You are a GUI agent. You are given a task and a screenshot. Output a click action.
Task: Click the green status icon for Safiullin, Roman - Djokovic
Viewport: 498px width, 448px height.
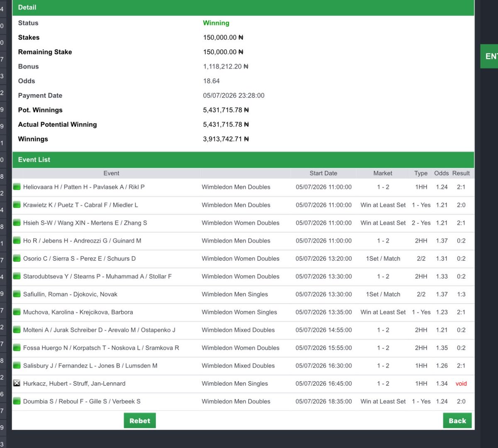[17, 294]
